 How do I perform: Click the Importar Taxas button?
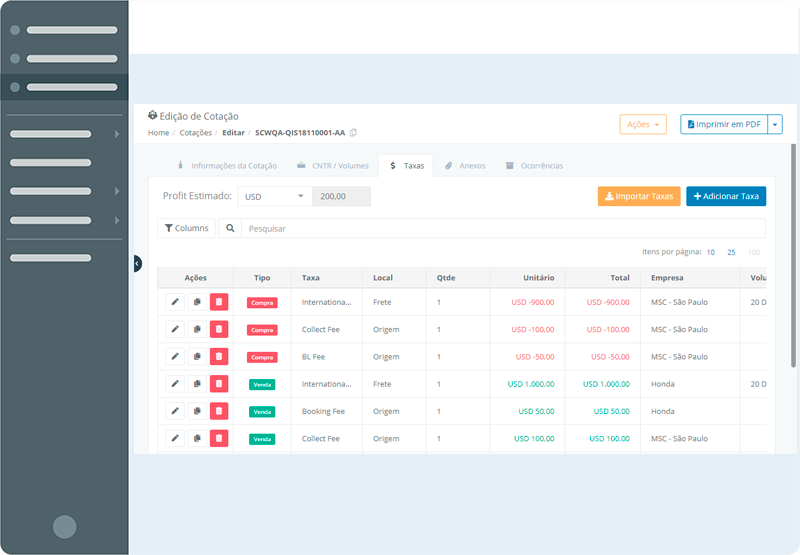(638, 197)
